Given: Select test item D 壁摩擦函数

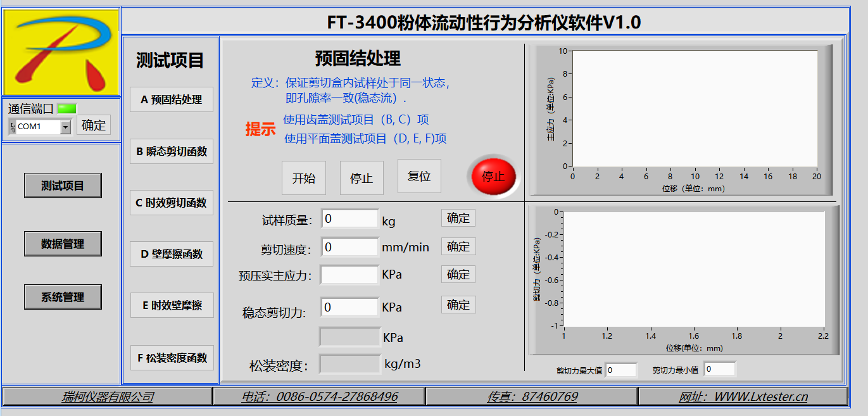Looking at the screenshot, I should (172, 254).
